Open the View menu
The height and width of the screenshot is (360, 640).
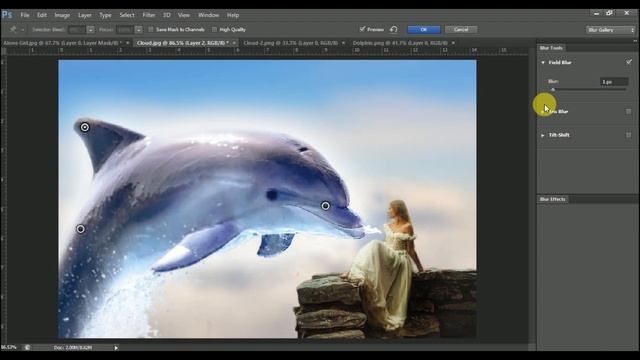point(184,15)
